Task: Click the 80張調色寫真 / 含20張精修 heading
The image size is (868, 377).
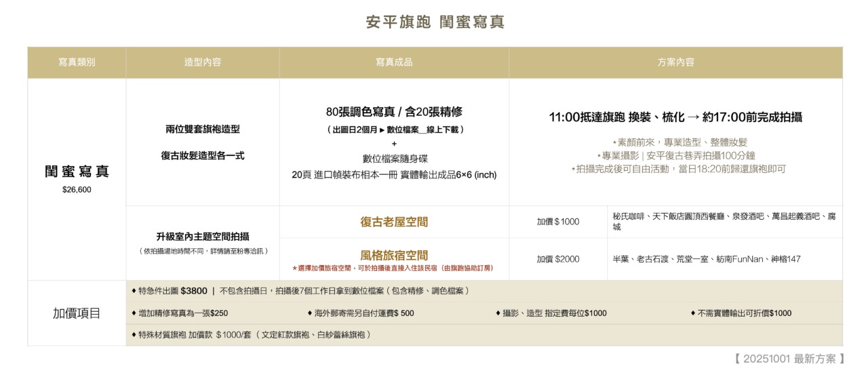Action: (394, 112)
